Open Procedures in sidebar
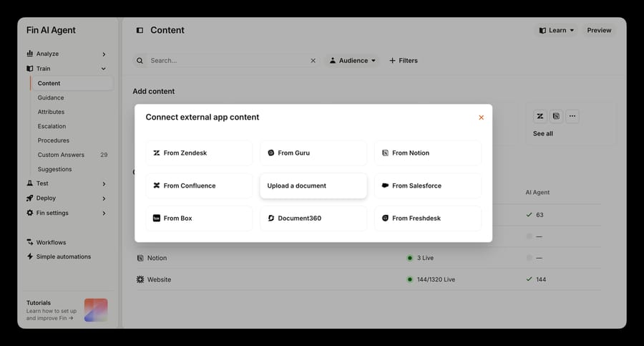The image size is (644, 346). (x=54, y=140)
